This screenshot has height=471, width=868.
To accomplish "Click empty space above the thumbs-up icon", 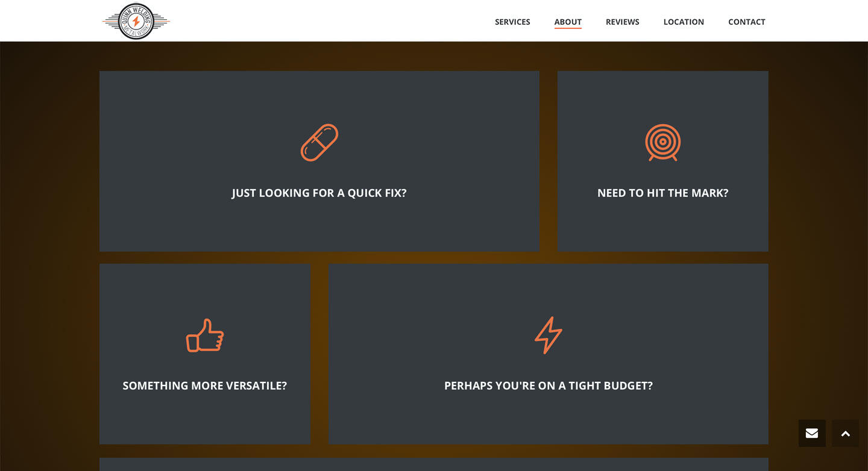I will [205, 289].
